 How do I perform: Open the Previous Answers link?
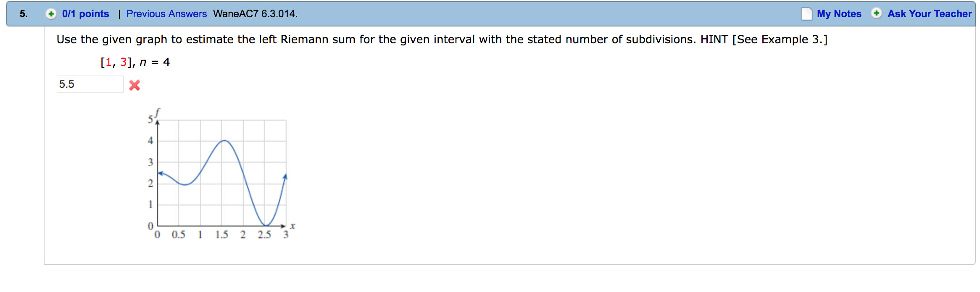[x=166, y=14]
